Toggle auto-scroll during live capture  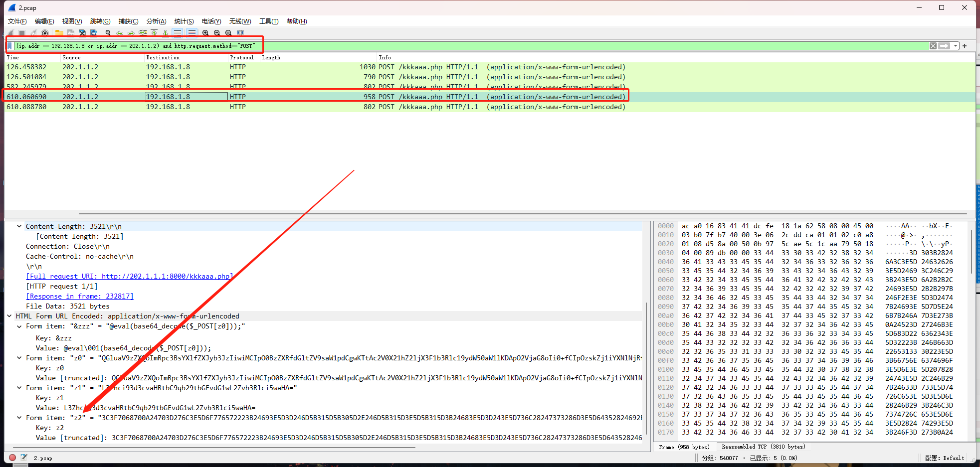(178, 33)
